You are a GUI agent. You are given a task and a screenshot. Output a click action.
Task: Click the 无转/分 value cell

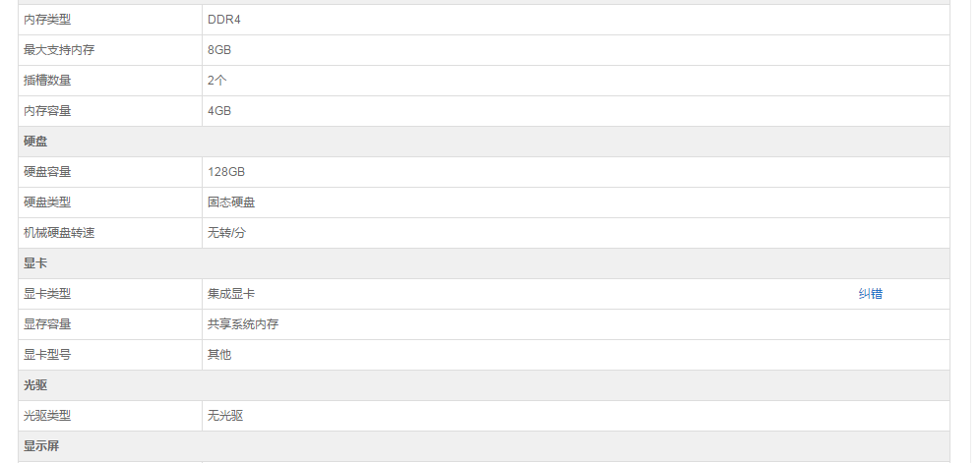click(576, 233)
